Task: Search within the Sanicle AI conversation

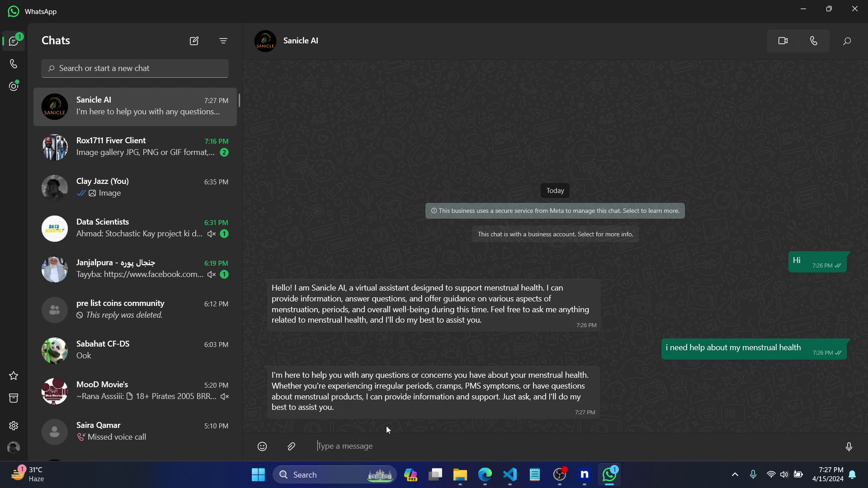Action: [847, 41]
